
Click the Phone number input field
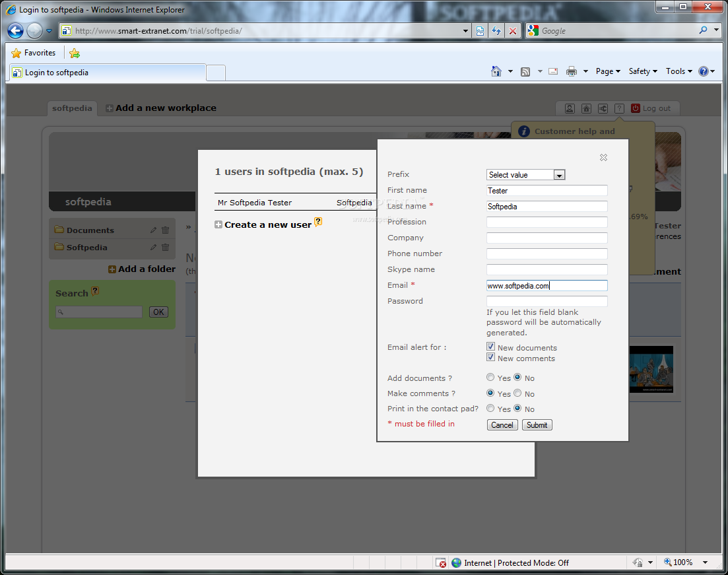click(x=547, y=254)
